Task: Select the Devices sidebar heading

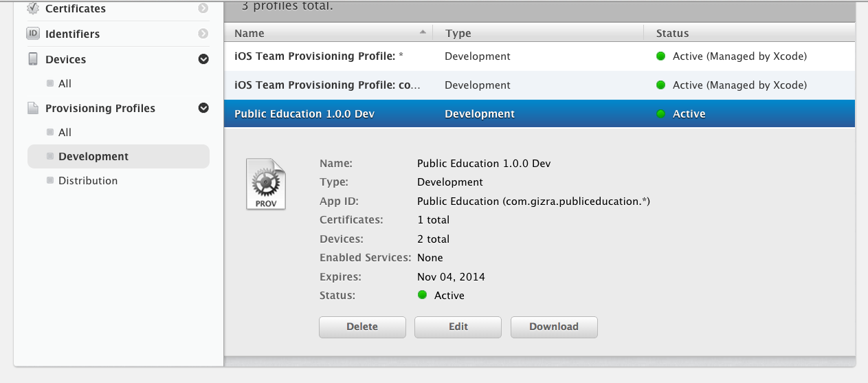Action: click(x=65, y=60)
